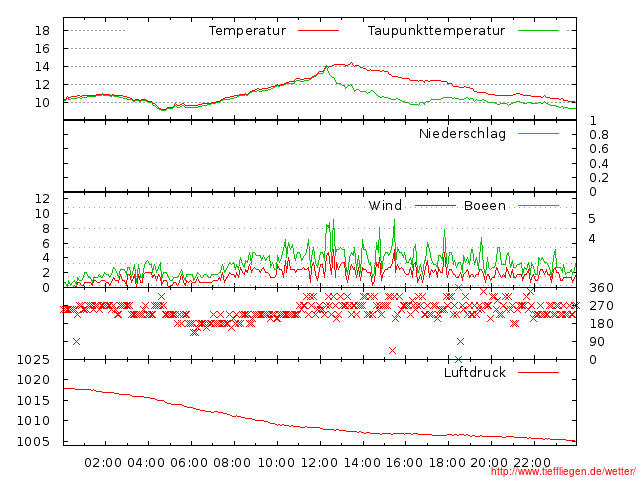640x480 pixels.
Task: Click the 270 wind direction axis value
Action: [x=601, y=306]
